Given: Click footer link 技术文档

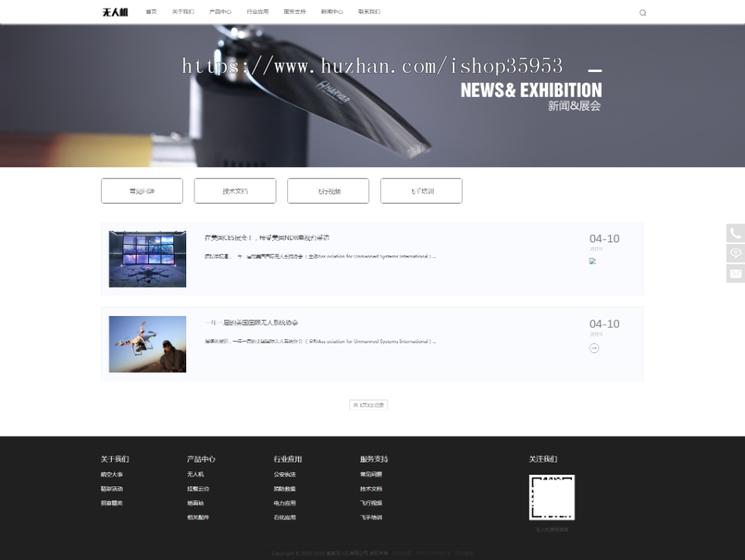Looking at the screenshot, I should pos(371,489).
